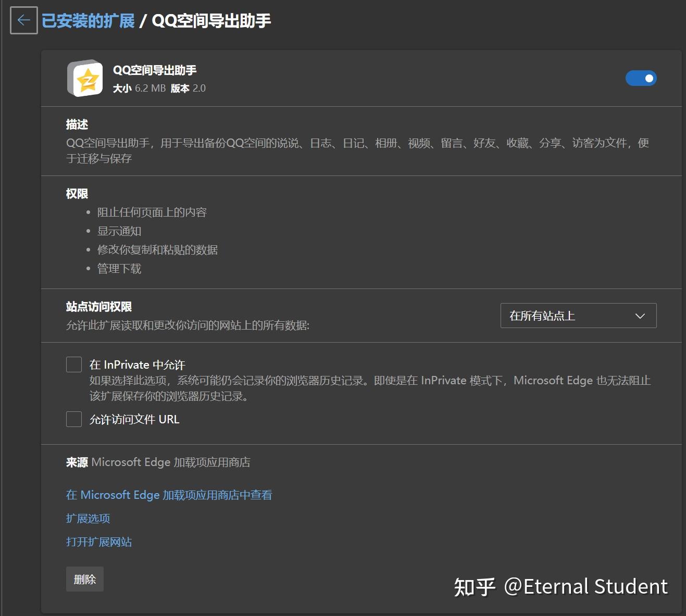Open the 扩展选项 link
The height and width of the screenshot is (616, 686).
tap(88, 519)
